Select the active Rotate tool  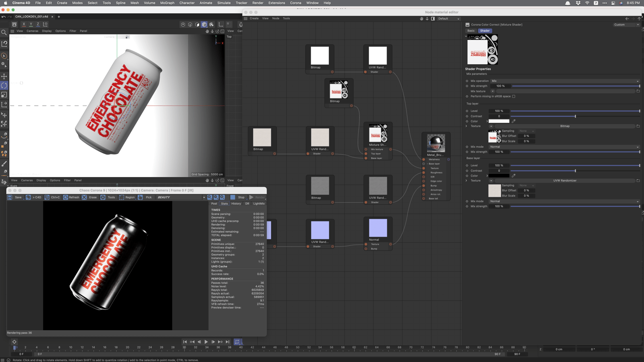4,86
